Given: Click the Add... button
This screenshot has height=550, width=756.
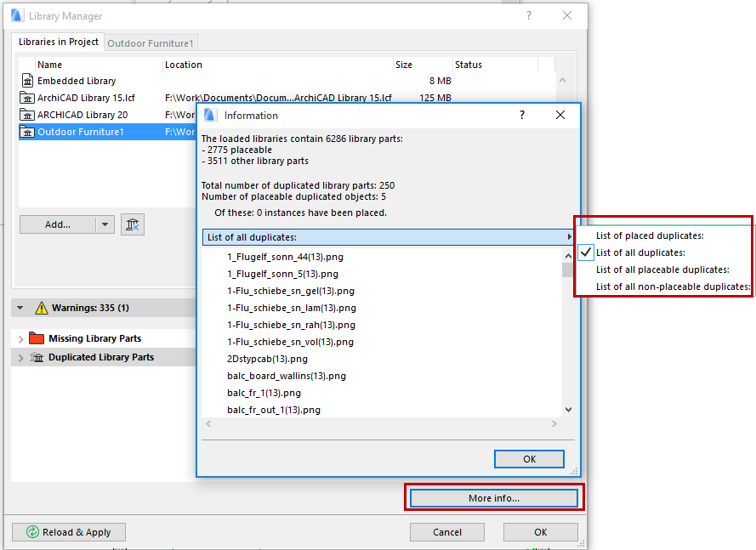Looking at the screenshot, I should [x=57, y=224].
